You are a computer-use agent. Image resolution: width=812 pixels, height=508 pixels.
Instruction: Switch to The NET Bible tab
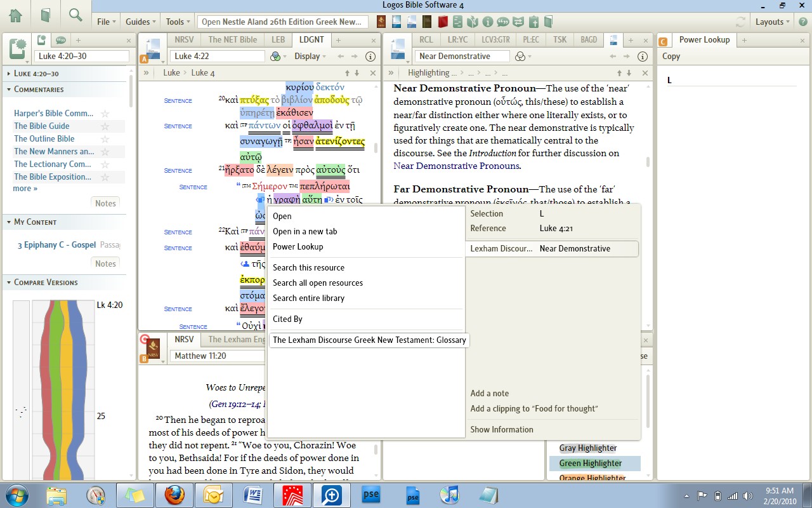click(x=233, y=39)
